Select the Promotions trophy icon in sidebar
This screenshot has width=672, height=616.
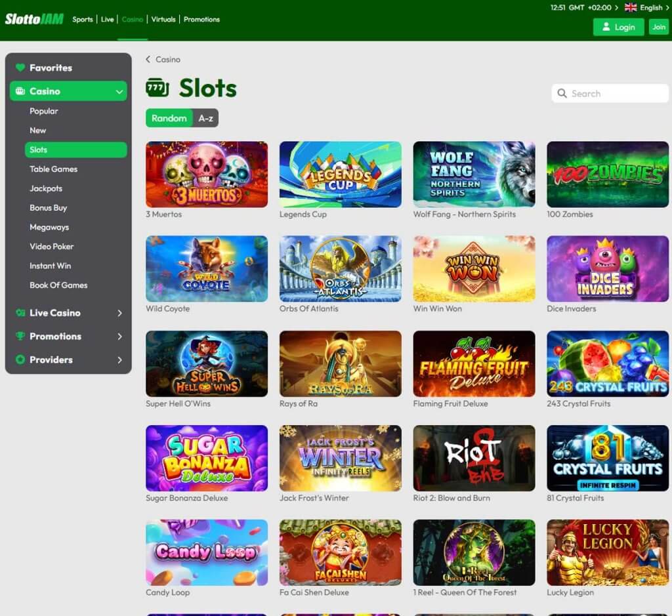(21, 337)
